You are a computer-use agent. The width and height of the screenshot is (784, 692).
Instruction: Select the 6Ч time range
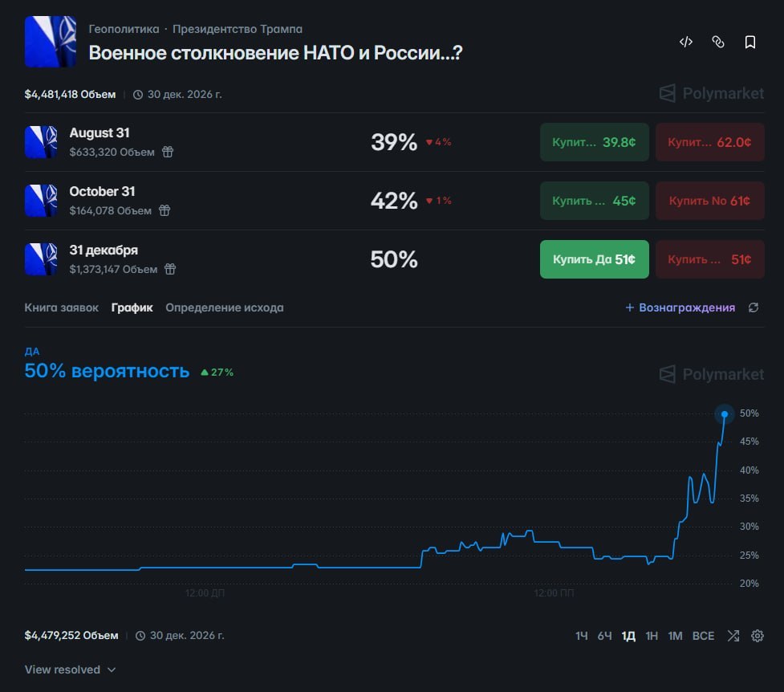click(x=604, y=636)
